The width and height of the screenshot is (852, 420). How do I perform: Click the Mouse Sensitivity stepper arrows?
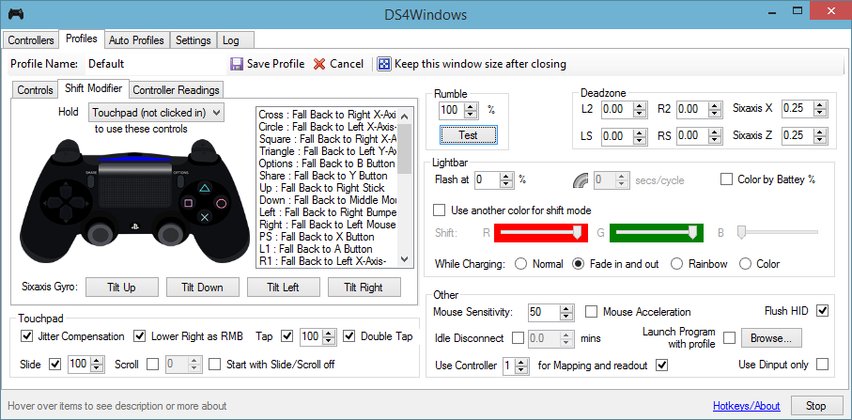567,312
